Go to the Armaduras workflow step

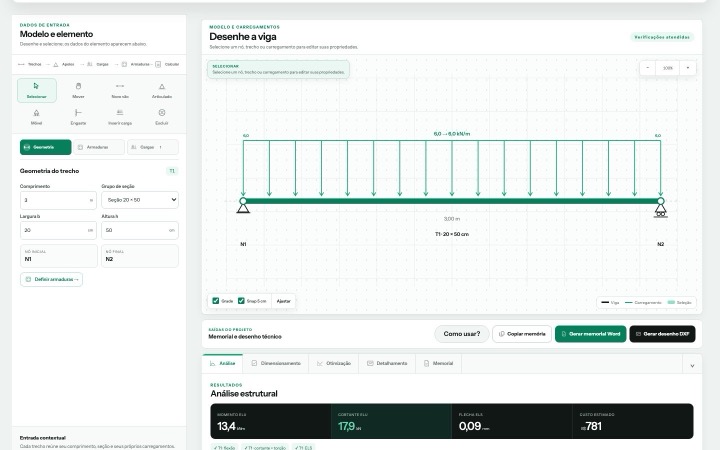click(135, 64)
